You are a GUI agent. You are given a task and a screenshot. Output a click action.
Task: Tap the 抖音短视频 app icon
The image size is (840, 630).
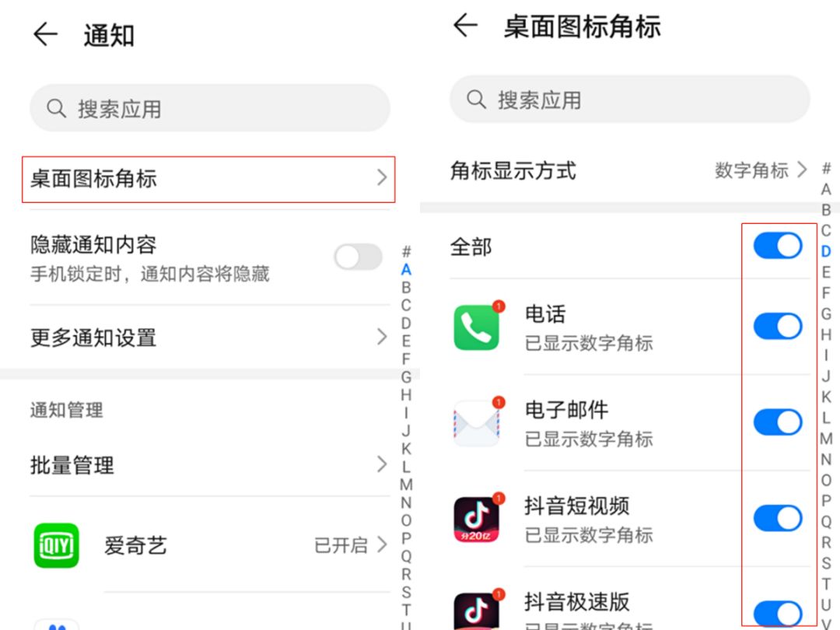pyautogui.click(x=476, y=519)
